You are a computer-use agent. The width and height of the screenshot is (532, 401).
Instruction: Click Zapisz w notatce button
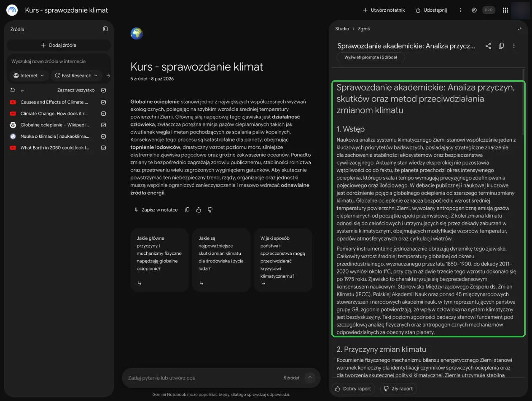[x=156, y=210]
